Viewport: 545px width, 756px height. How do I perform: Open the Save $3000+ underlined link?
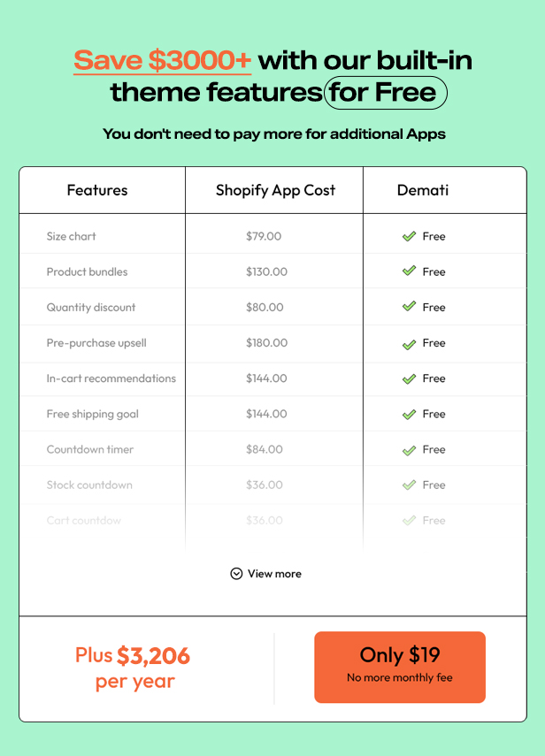[163, 61]
